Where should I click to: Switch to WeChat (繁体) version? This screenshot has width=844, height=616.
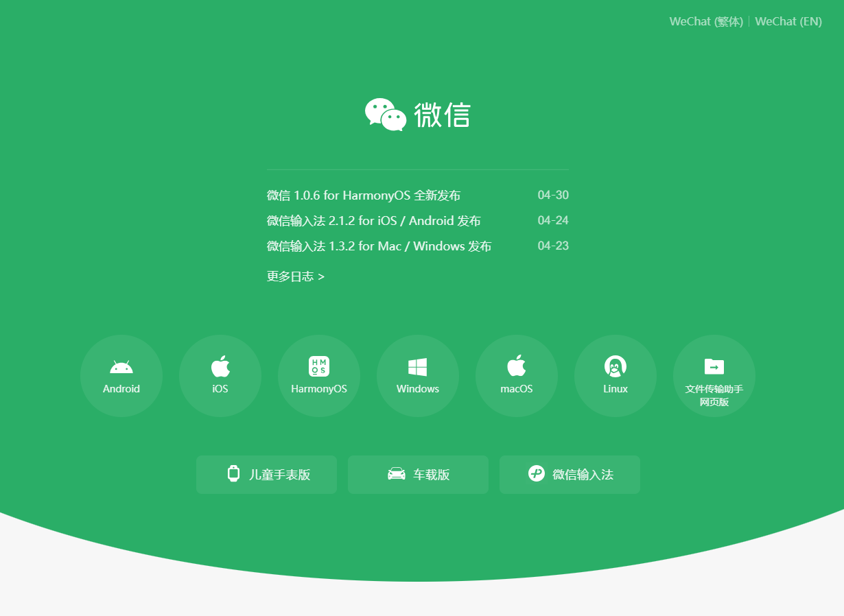[706, 21]
